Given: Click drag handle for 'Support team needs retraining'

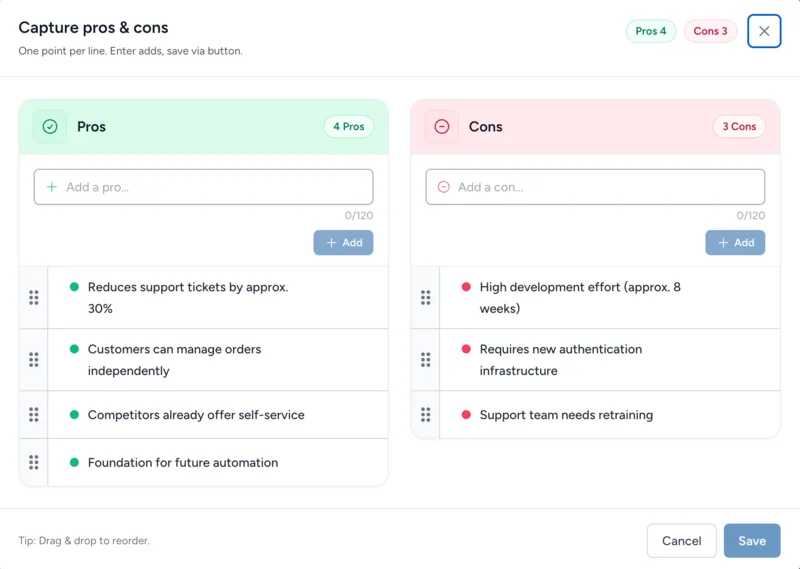Looking at the screenshot, I should (426, 415).
